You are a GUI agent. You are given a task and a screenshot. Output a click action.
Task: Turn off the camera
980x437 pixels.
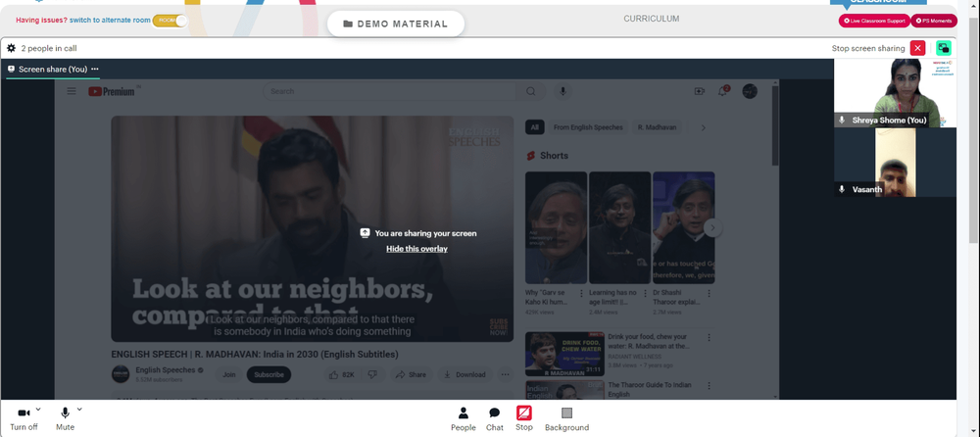pos(24,418)
